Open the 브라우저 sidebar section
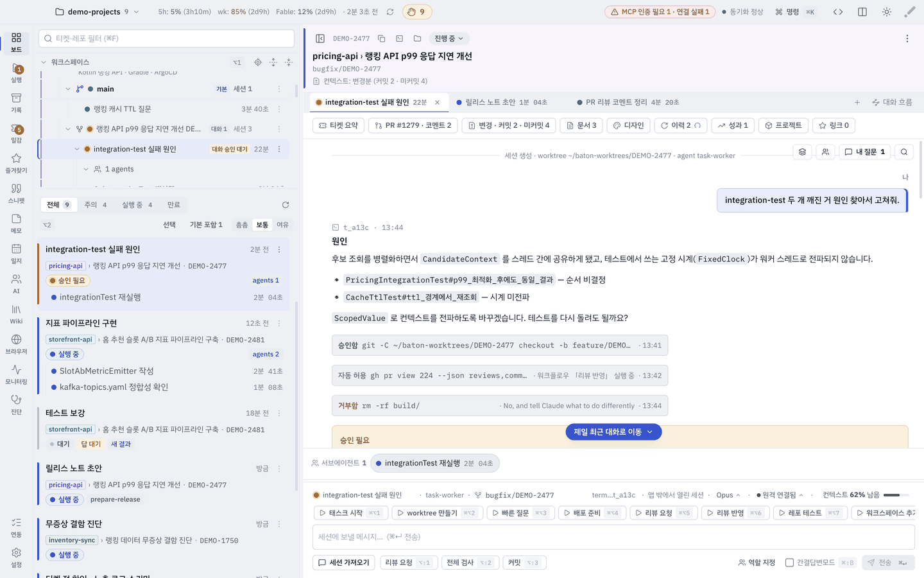Image resolution: width=924 pixels, height=578 pixels. click(x=16, y=344)
